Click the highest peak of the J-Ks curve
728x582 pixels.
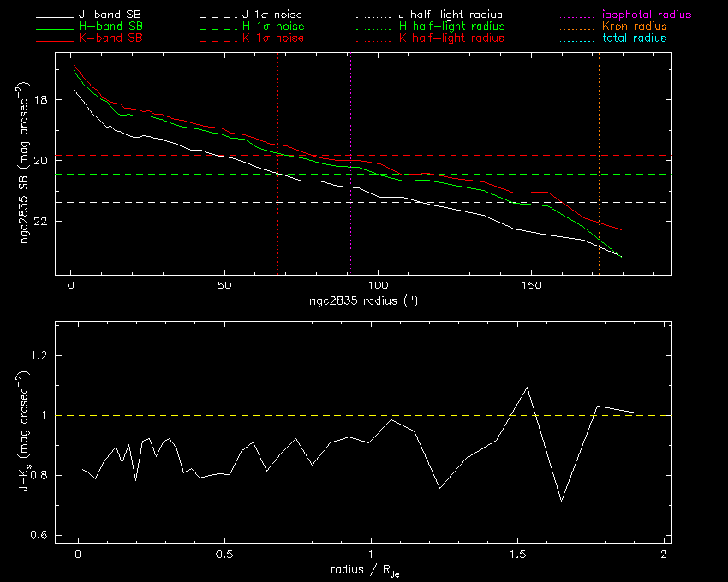[x=528, y=387]
